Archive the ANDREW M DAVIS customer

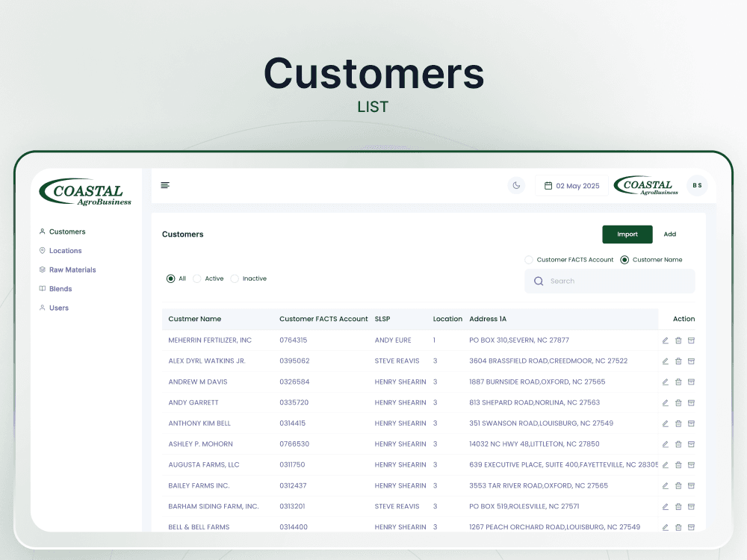691,382
